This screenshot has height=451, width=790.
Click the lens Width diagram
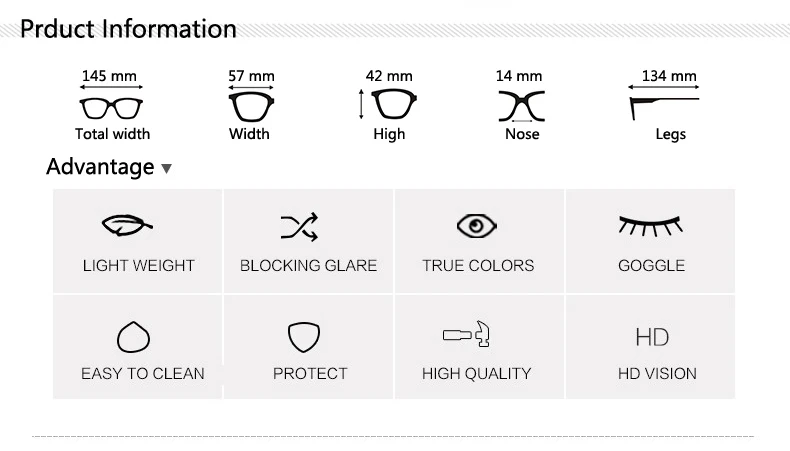click(250, 105)
